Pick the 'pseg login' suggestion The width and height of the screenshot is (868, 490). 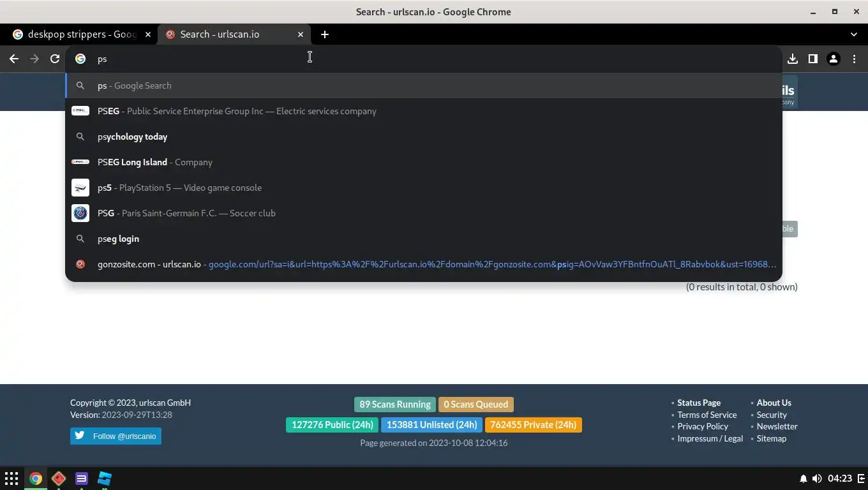tap(424, 239)
